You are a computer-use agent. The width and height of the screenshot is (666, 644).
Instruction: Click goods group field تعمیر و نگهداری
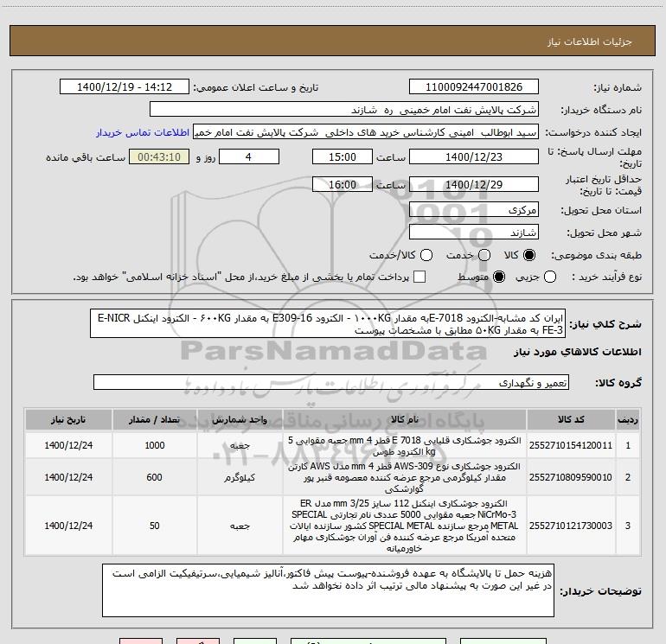click(x=331, y=382)
